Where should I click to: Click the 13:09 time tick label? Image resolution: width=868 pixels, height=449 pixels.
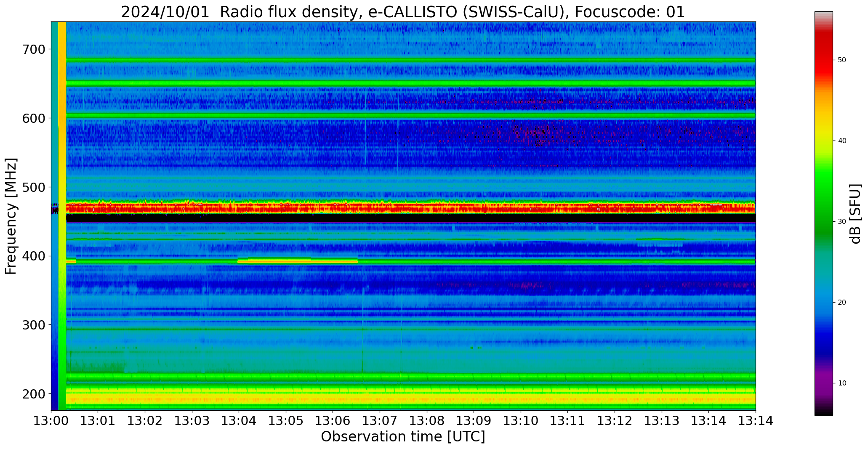(474, 421)
